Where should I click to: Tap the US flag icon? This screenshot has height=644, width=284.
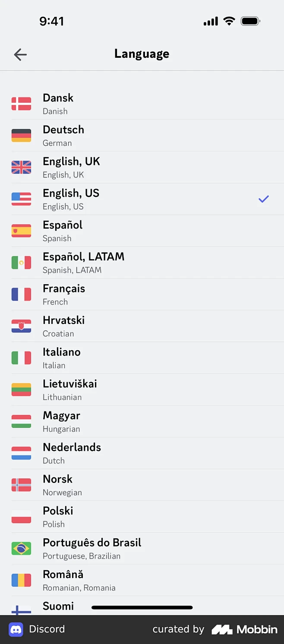tap(21, 199)
